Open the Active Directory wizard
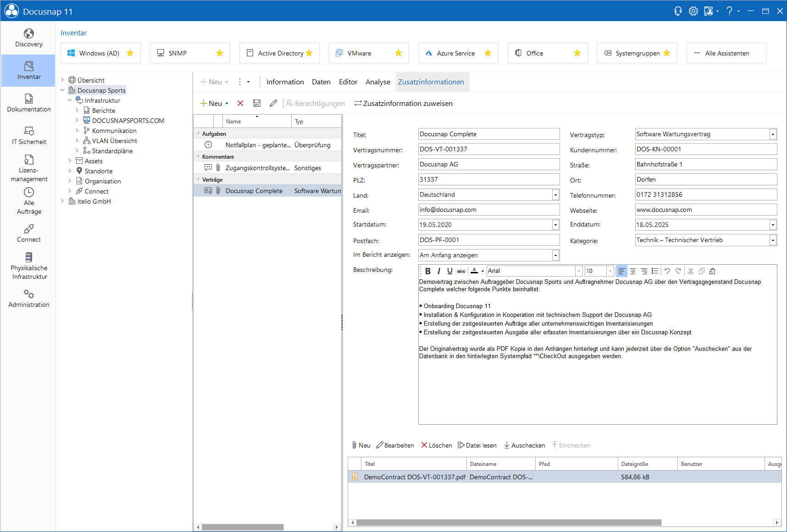This screenshot has height=532, width=787. pos(279,53)
